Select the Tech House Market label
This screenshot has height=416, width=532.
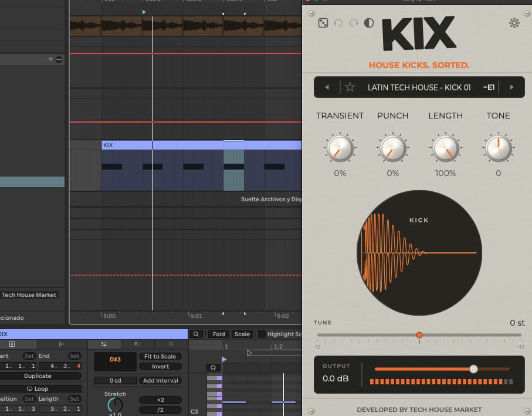(29, 295)
